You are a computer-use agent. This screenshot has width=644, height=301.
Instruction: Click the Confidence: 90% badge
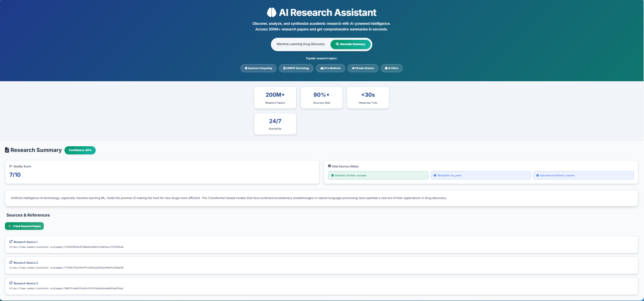80,150
